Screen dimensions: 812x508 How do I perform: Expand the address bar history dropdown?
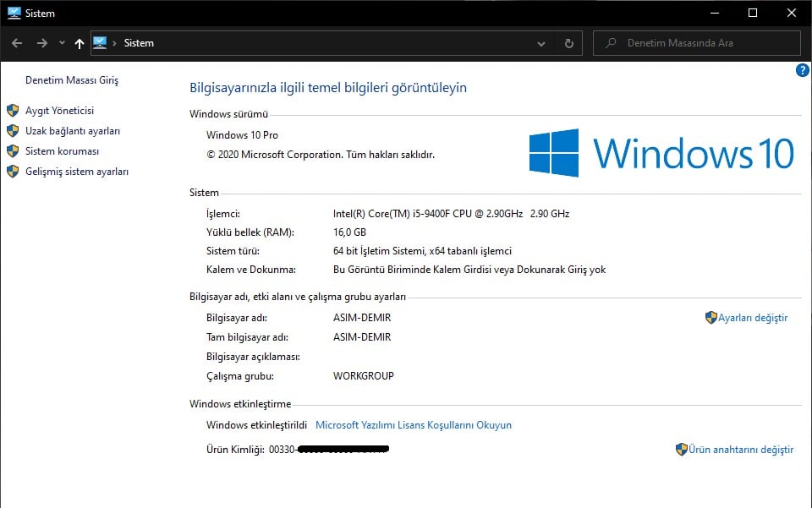coord(541,44)
